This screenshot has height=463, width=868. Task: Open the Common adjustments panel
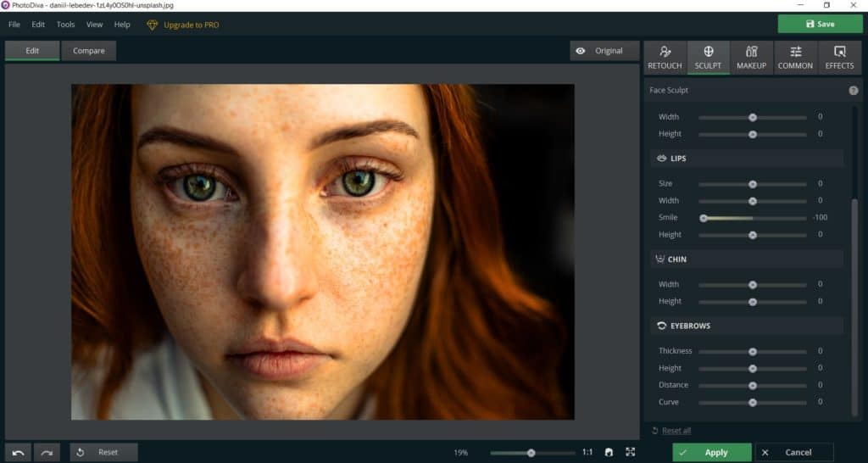tap(795, 58)
